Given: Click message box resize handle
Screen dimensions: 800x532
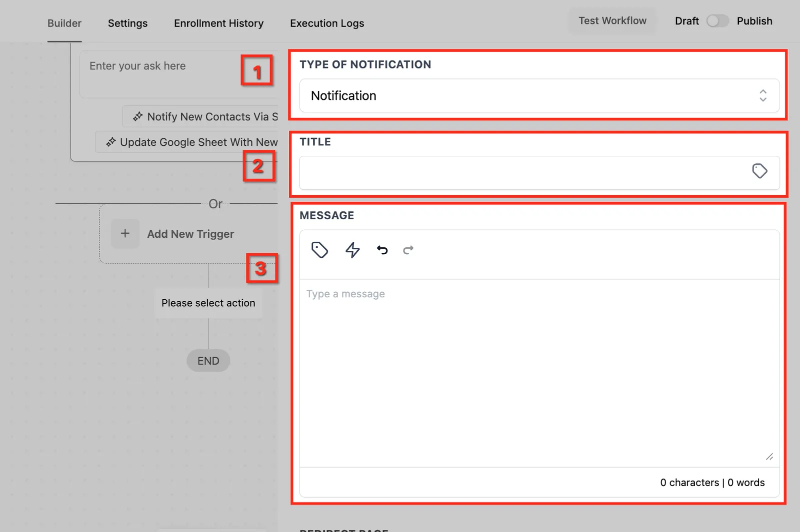Looking at the screenshot, I should tap(769, 457).
